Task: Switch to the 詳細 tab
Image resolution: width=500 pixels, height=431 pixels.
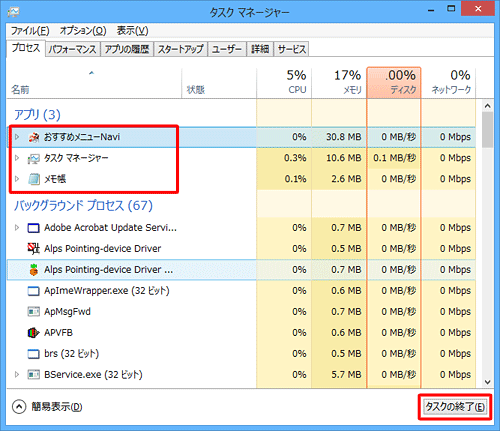Action: (260, 49)
